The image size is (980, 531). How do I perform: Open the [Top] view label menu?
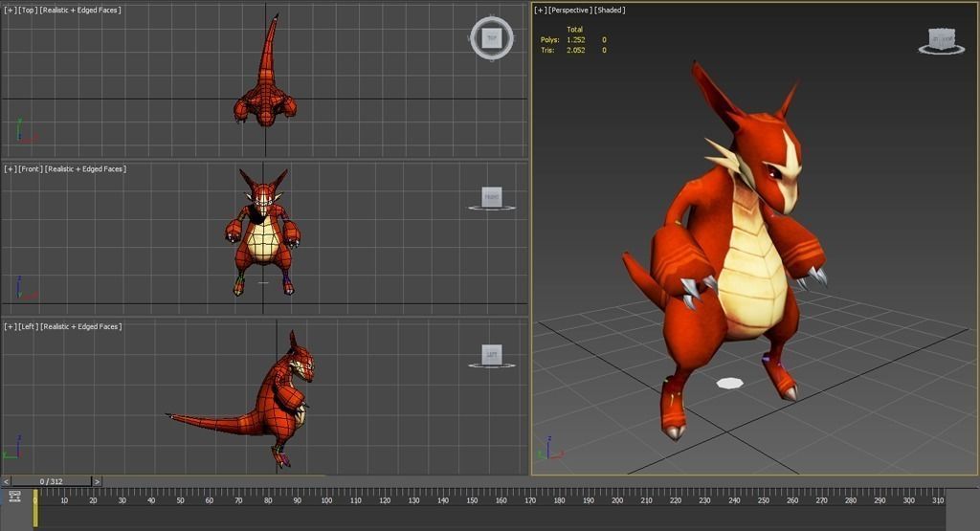tap(28, 10)
